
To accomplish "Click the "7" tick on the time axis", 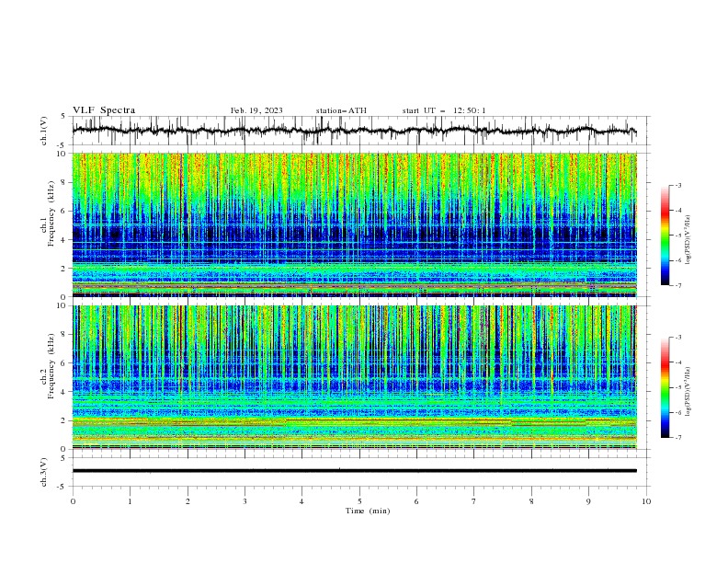I will 474,501.
